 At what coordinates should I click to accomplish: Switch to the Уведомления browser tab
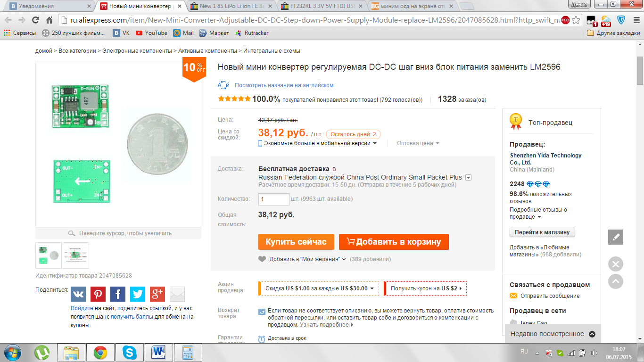[50, 6]
